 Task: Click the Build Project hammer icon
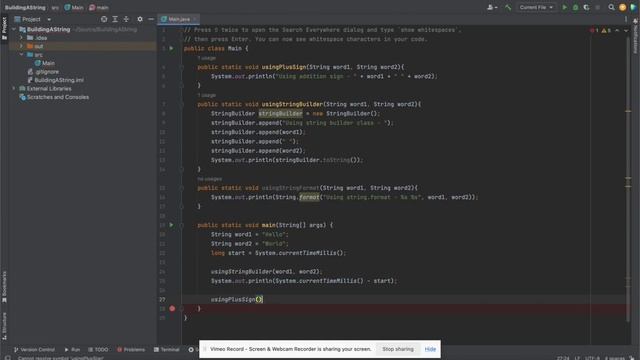coord(508,7)
